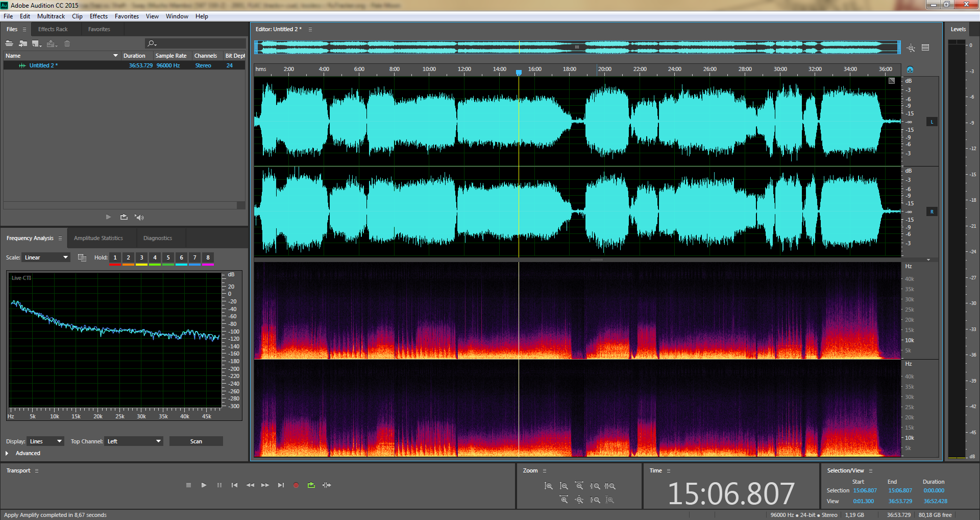Expand the Advanced section disclosure triangle
980x520 pixels.
click(x=7, y=454)
